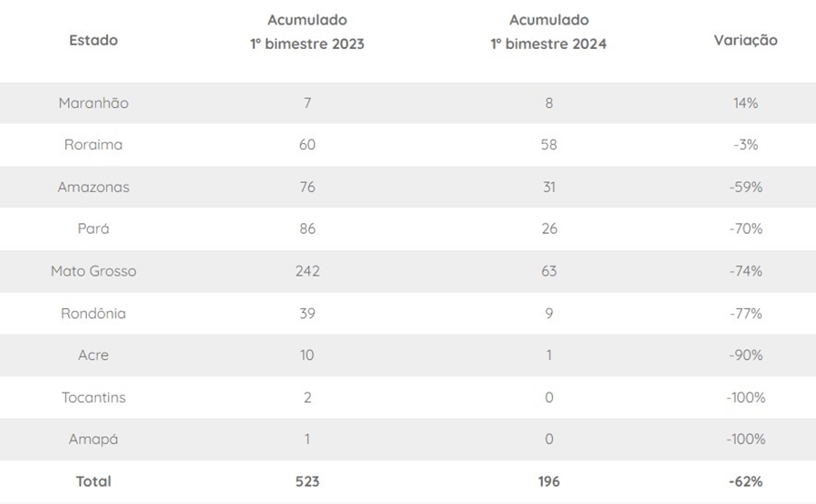The image size is (816, 504).
Task: Click the Total row label
Action: [93, 481]
